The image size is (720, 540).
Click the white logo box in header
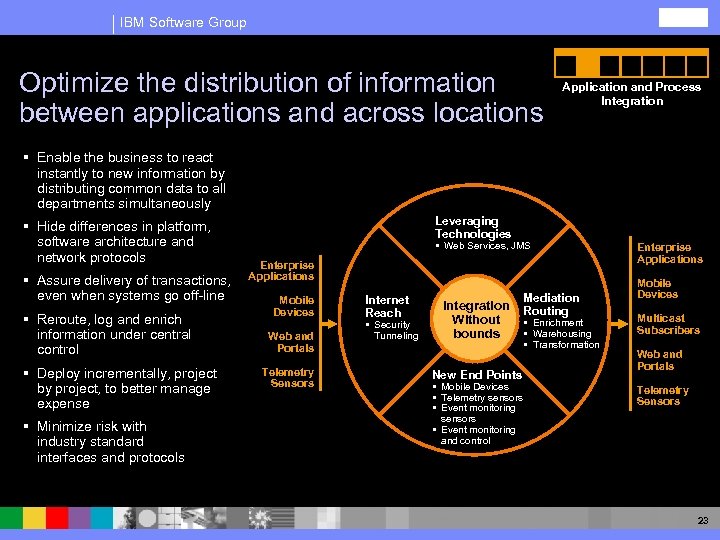(683, 17)
